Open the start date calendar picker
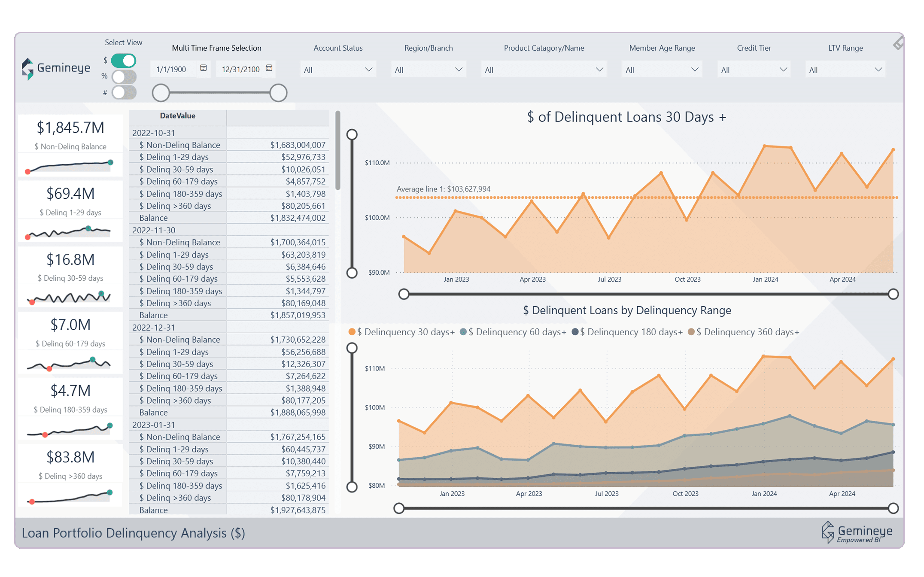Image resolution: width=924 pixels, height=577 pixels. tap(203, 69)
